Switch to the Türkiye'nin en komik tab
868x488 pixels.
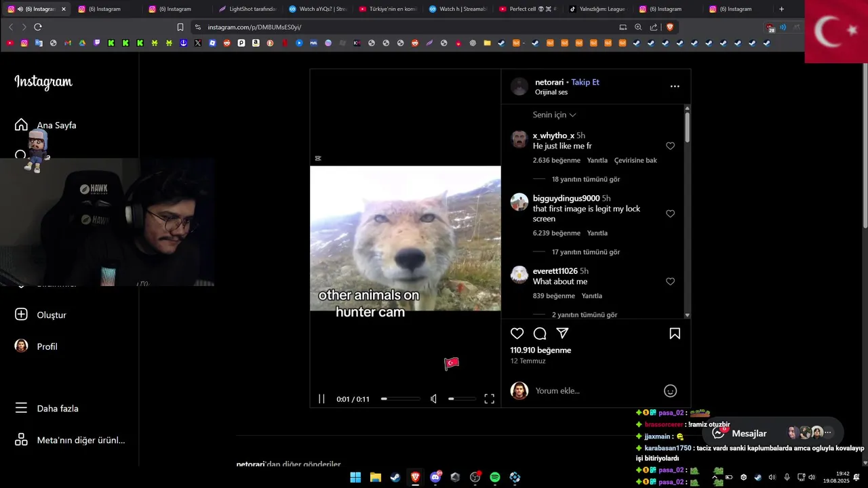(388, 9)
